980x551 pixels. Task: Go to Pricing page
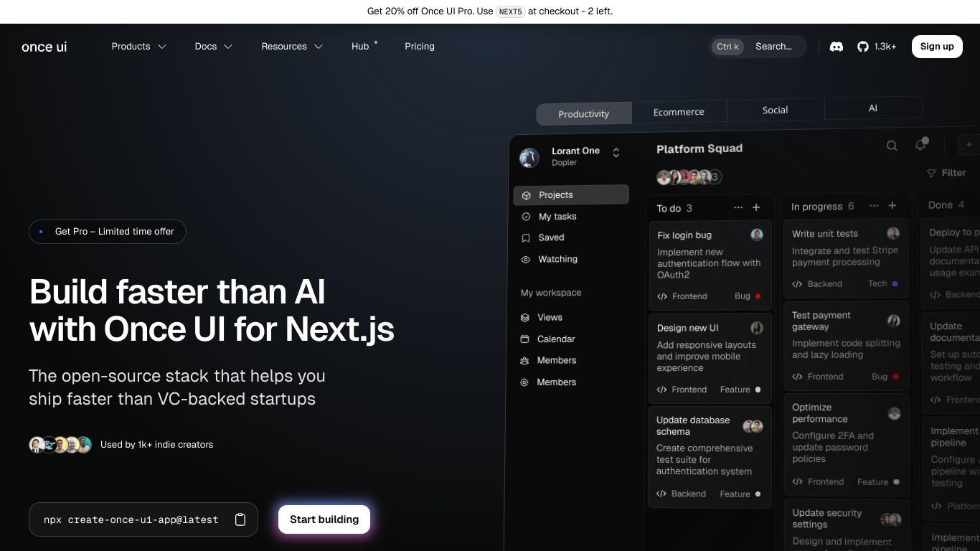pyautogui.click(x=420, y=47)
